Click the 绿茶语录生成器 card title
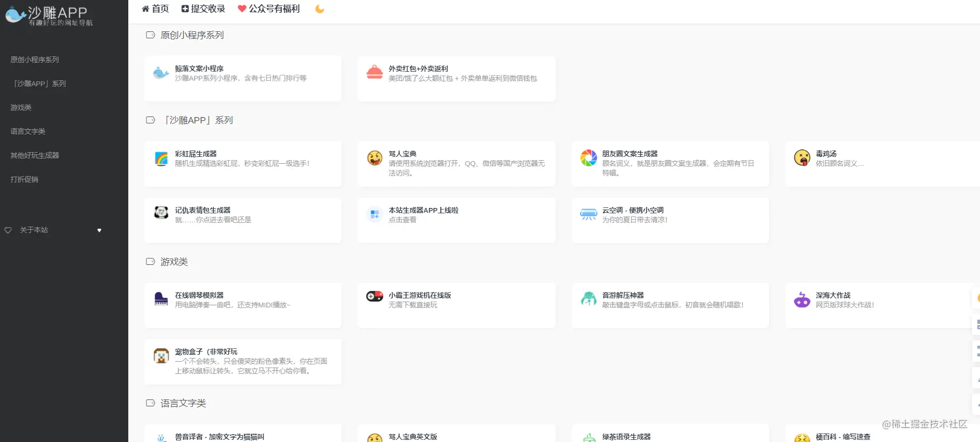The height and width of the screenshot is (442, 980). tap(626, 437)
